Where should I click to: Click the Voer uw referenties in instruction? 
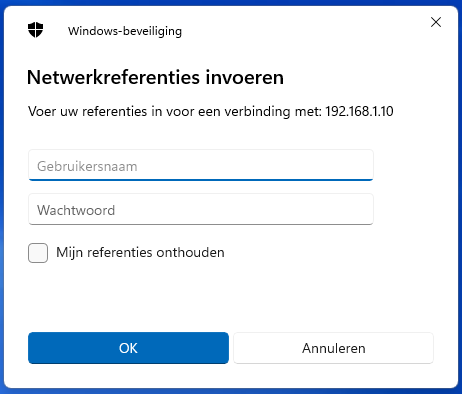pos(211,111)
